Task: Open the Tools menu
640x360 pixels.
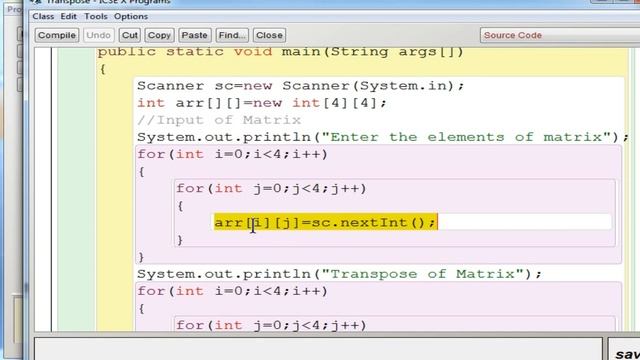Action: click(x=96, y=16)
